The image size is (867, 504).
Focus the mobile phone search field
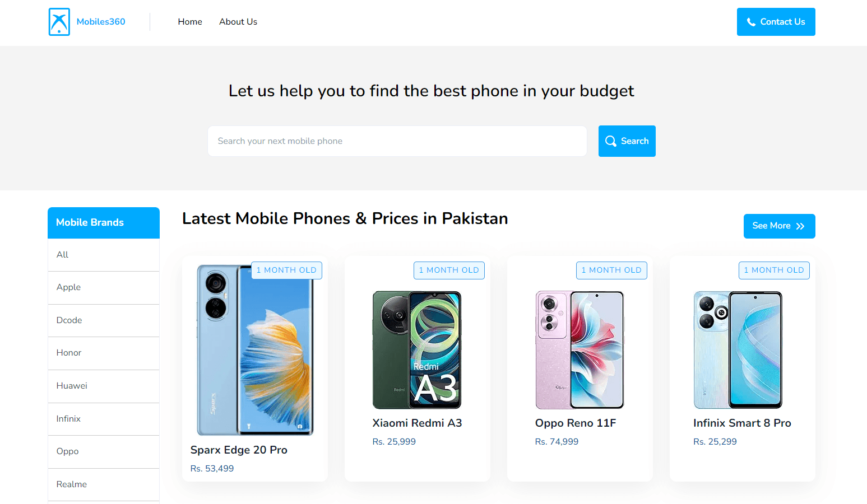(x=397, y=141)
